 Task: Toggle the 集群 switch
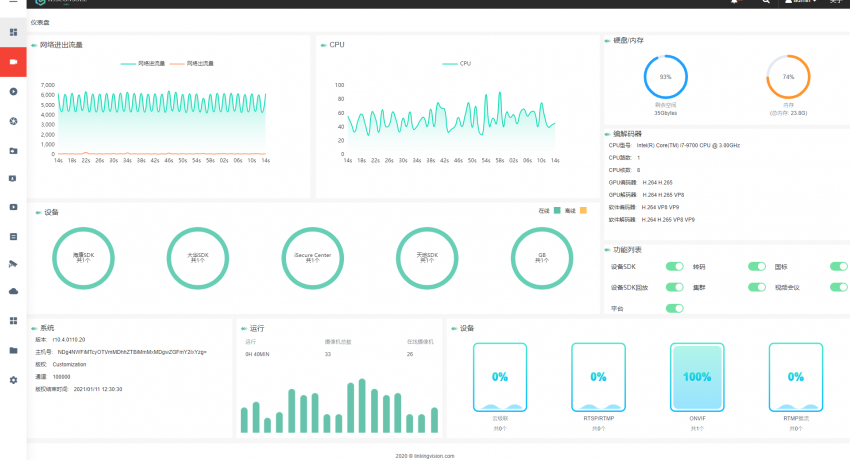click(x=757, y=287)
